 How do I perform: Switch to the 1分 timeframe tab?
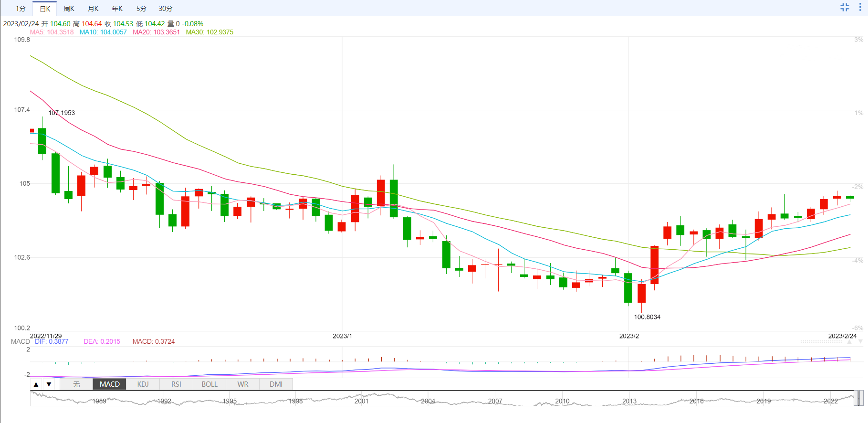[21, 9]
